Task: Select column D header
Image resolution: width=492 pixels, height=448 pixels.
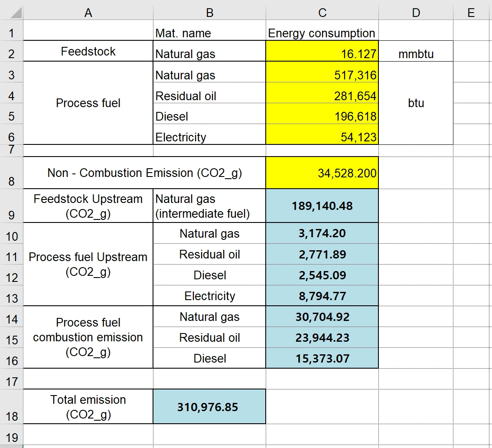Action: click(416, 13)
